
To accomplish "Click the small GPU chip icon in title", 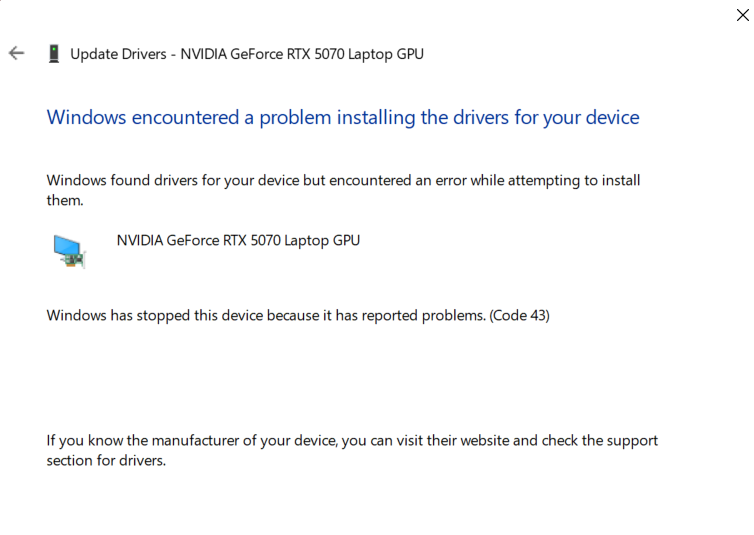I will click(x=53, y=54).
